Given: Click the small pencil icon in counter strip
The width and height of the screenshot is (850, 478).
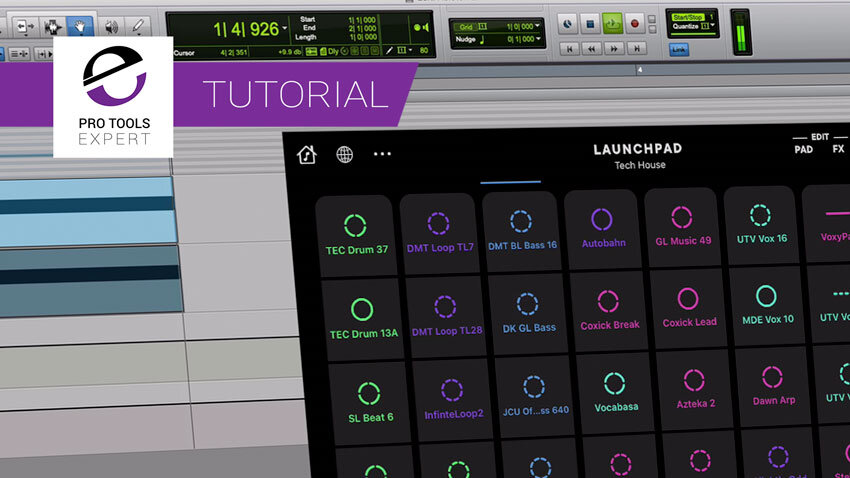Looking at the screenshot, I should [x=389, y=51].
